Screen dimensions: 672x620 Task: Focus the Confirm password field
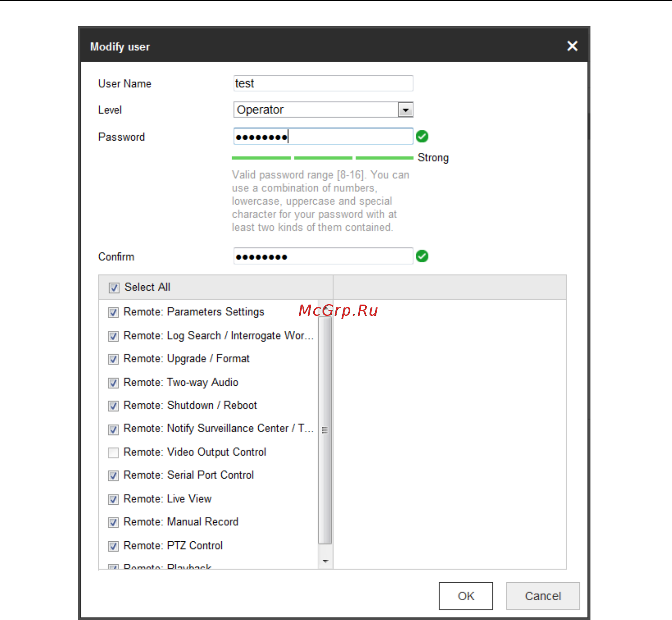[x=323, y=256]
